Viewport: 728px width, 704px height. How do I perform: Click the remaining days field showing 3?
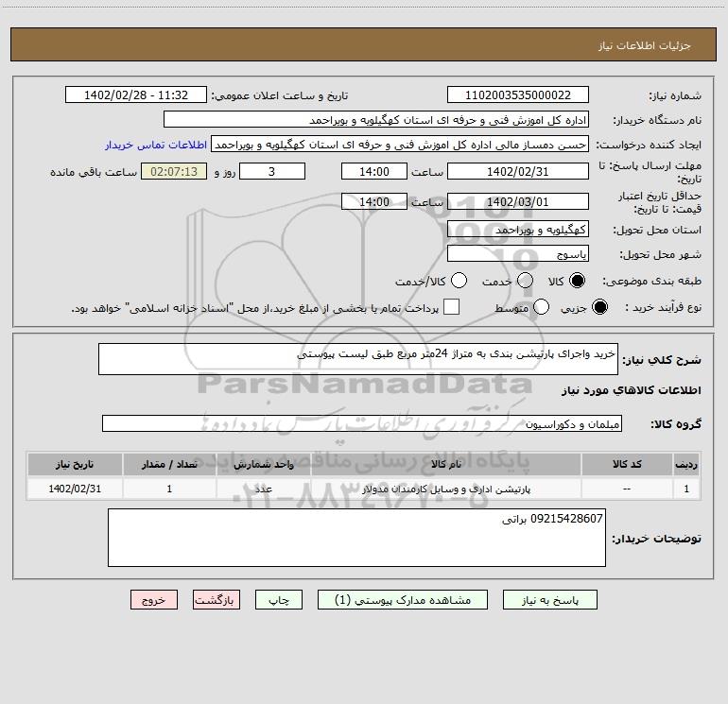pos(272,171)
